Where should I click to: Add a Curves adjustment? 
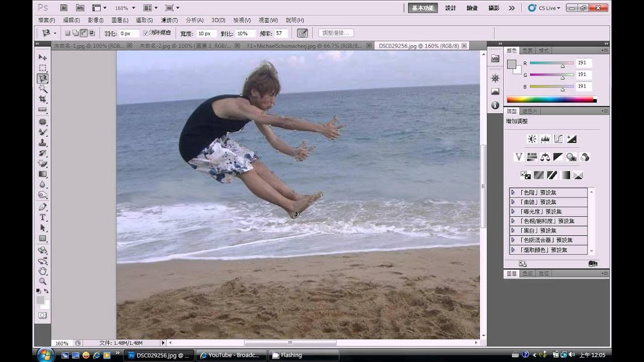point(558,139)
